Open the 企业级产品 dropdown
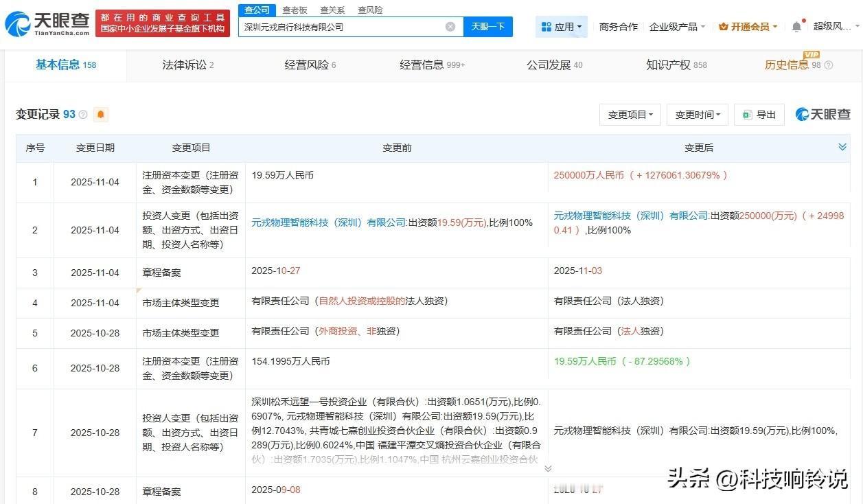Viewport: 863px width, 504px height. click(677, 27)
